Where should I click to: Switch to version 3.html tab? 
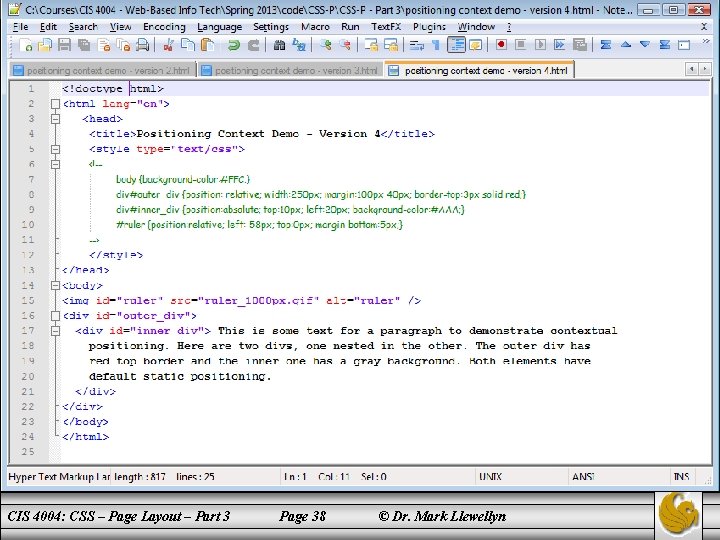click(291, 70)
